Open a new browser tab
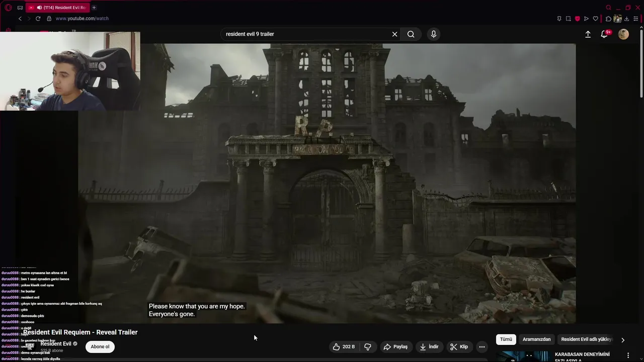644x362 pixels. tap(94, 8)
